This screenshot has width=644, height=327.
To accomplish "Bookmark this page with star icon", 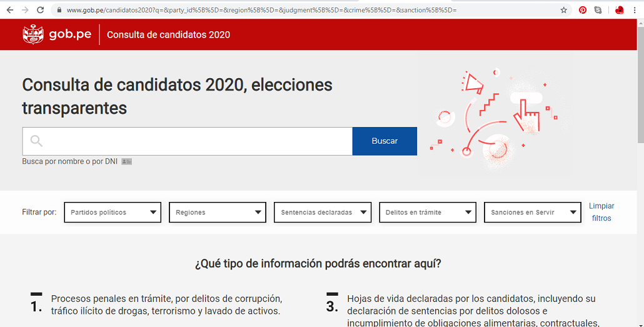I will (x=563, y=10).
